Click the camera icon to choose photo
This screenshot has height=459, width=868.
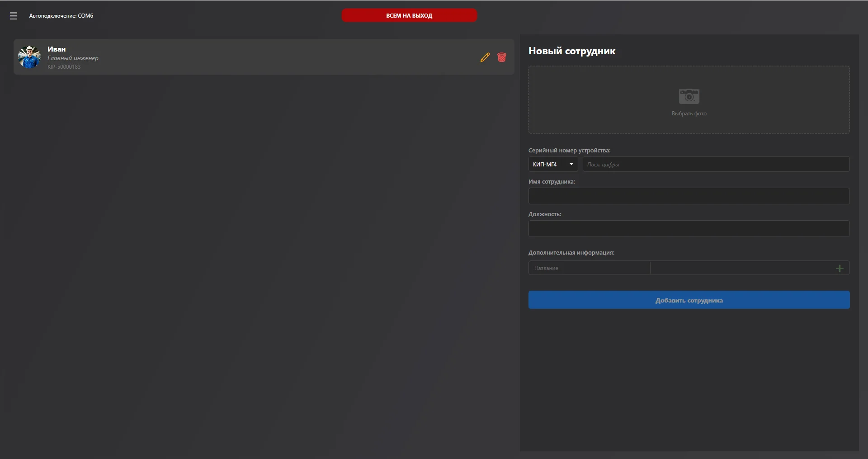click(689, 96)
